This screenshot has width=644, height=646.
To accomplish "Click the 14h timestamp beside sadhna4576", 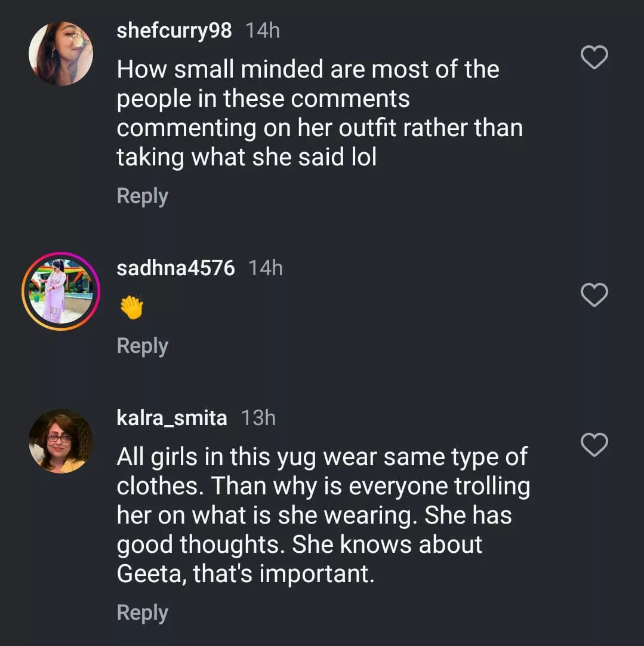I will click(266, 268).
